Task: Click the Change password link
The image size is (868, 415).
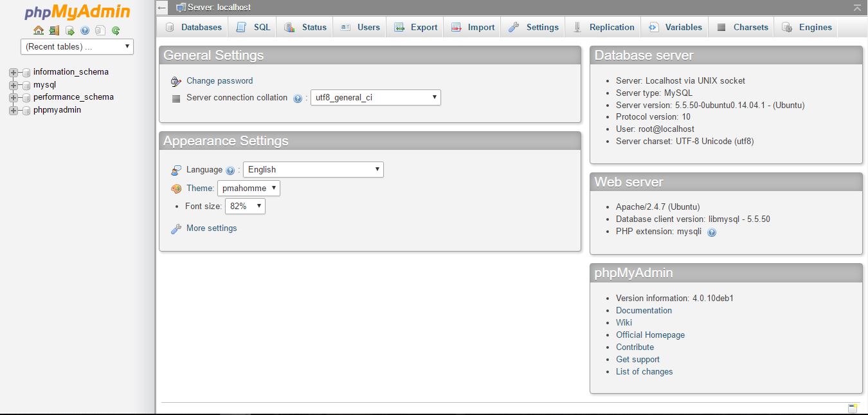Action: (219, 80)
